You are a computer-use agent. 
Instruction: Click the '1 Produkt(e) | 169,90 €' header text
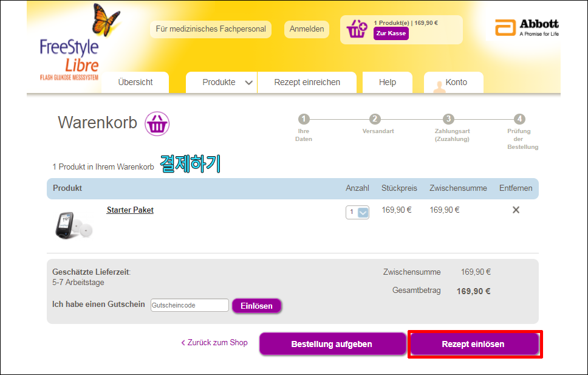[x=406, y=23]
